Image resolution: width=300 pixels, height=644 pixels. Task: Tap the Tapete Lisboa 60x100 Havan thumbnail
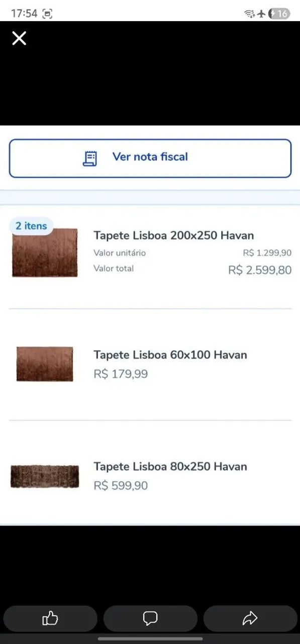(44, 364)
